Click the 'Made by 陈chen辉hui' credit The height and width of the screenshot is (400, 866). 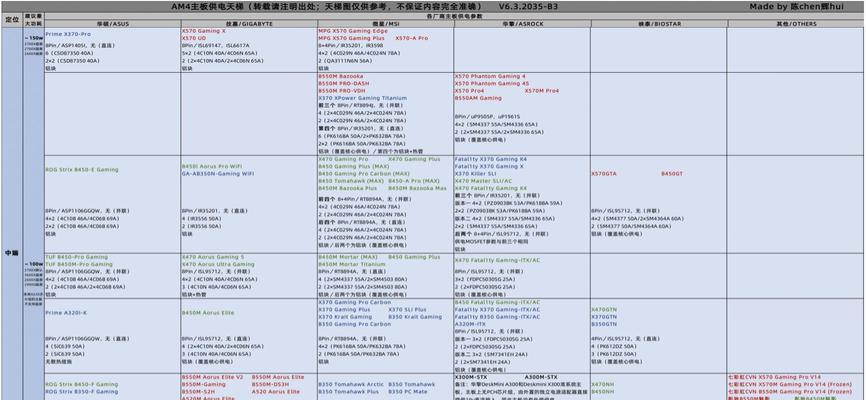pos(796,7)
